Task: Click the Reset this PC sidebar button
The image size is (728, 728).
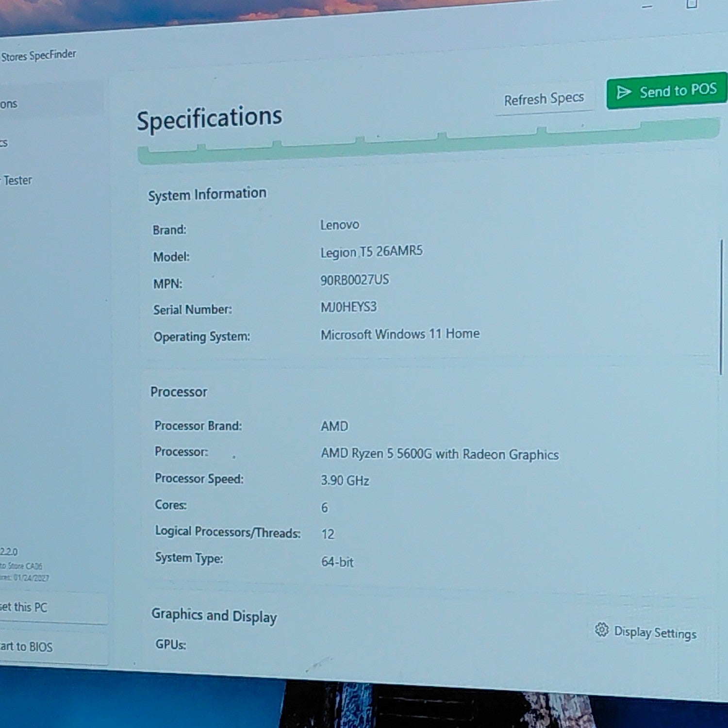Action: coord(53,607)
